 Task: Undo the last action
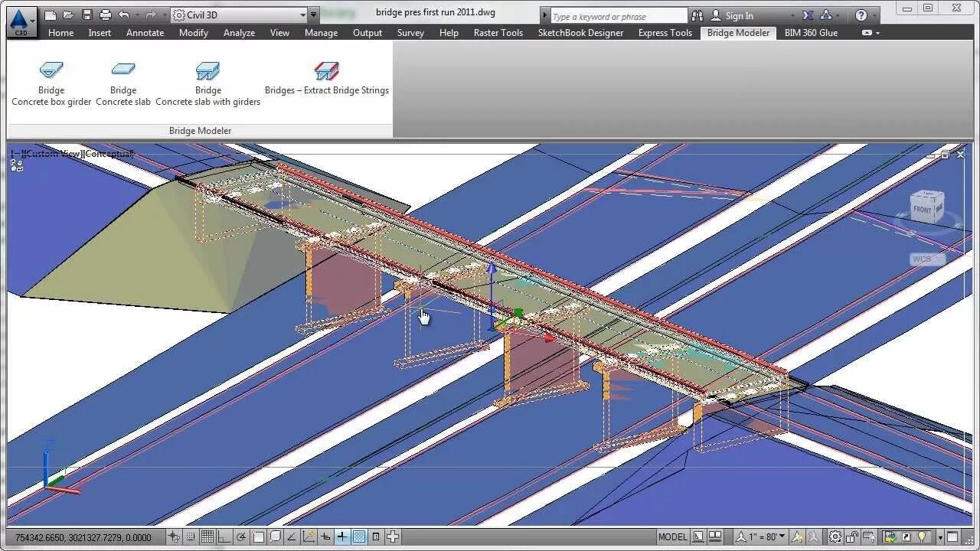click(124, 15)
